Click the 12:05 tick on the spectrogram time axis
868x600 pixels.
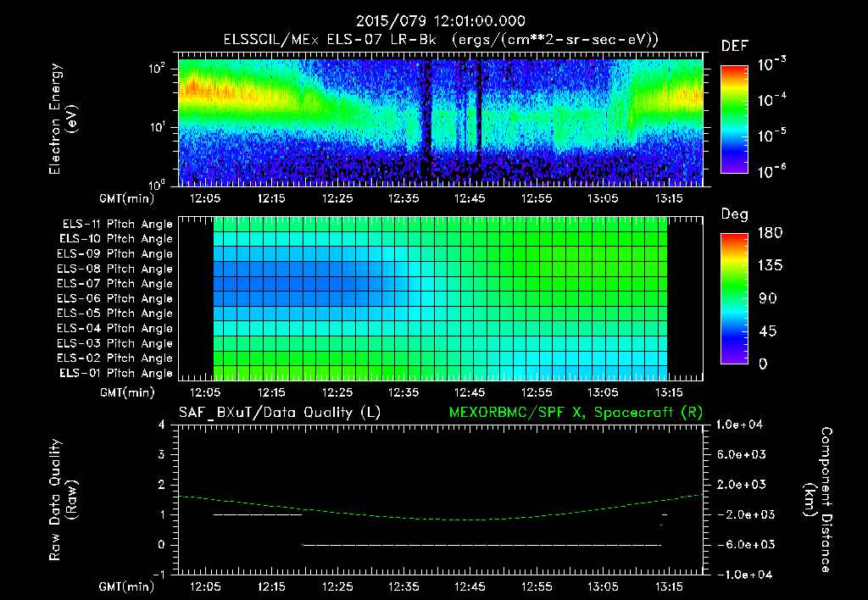pyautogui.click(x=205, y=198)
